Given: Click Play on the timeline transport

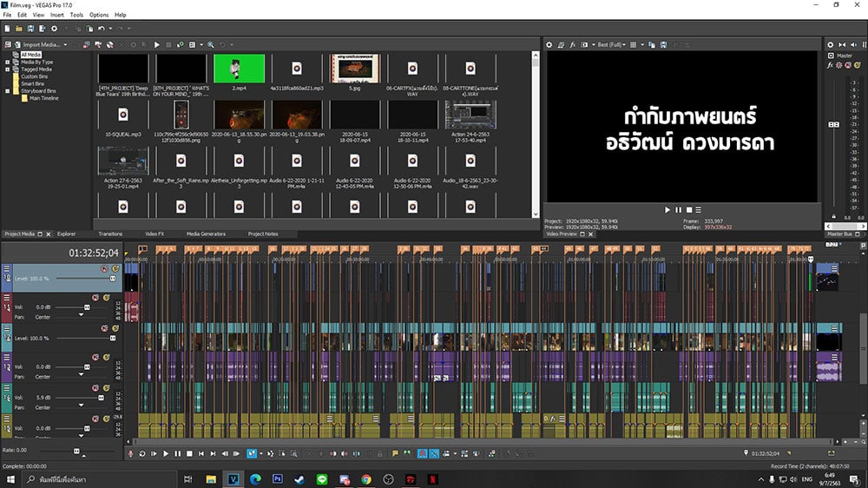Looking at the screenshot, I should 166,453.
